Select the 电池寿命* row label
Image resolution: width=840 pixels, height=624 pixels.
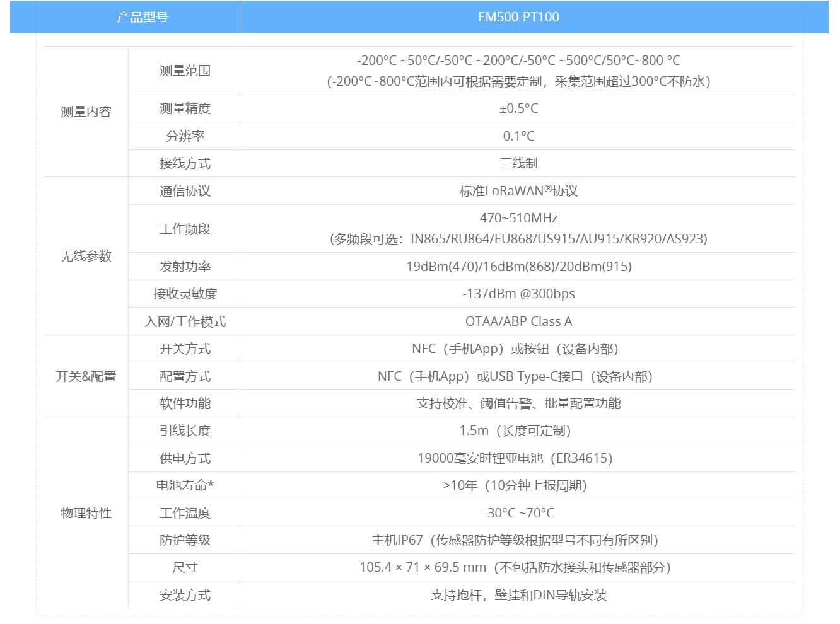(x=185, y=485)
